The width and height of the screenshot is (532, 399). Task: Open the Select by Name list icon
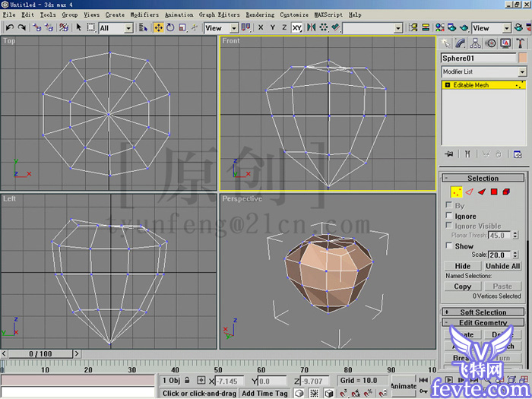tap(143, 28)
